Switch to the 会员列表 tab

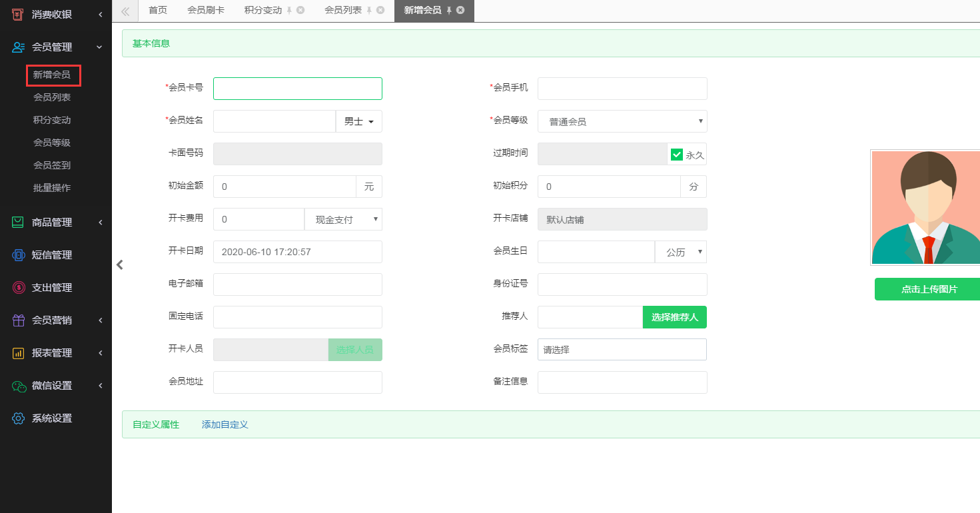(343, 10)
